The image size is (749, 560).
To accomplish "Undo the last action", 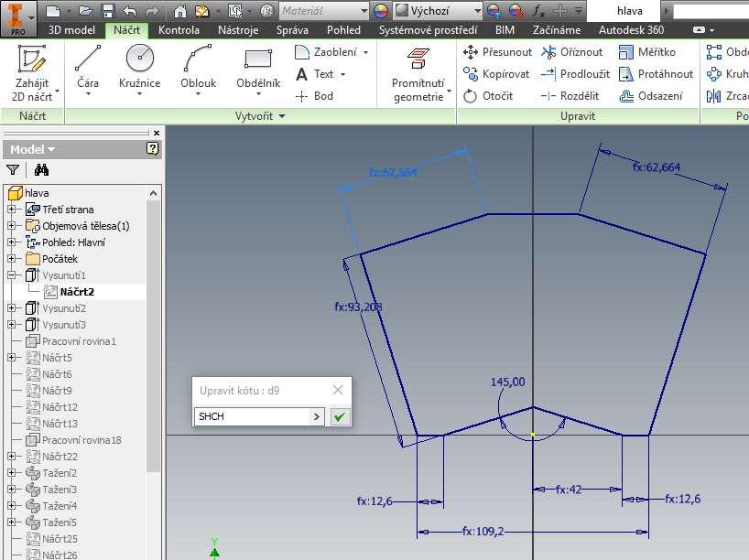I will (x=129, y=10).
